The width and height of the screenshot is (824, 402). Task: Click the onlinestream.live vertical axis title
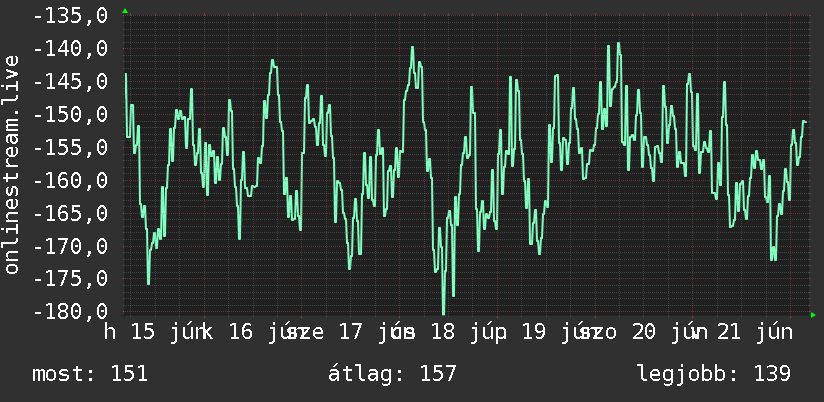click(x=12, y=164)
